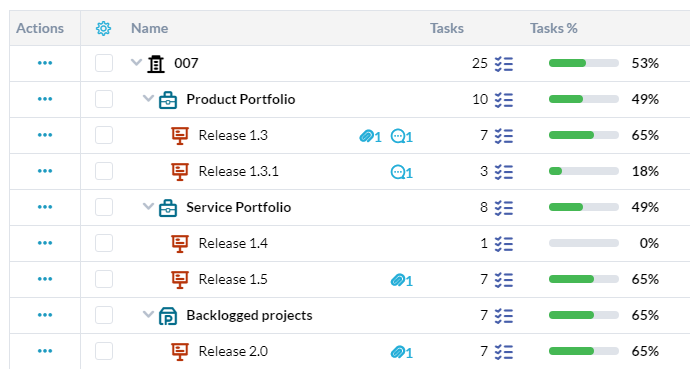Open actions menu for Release 1.3.1

point(45,171)
